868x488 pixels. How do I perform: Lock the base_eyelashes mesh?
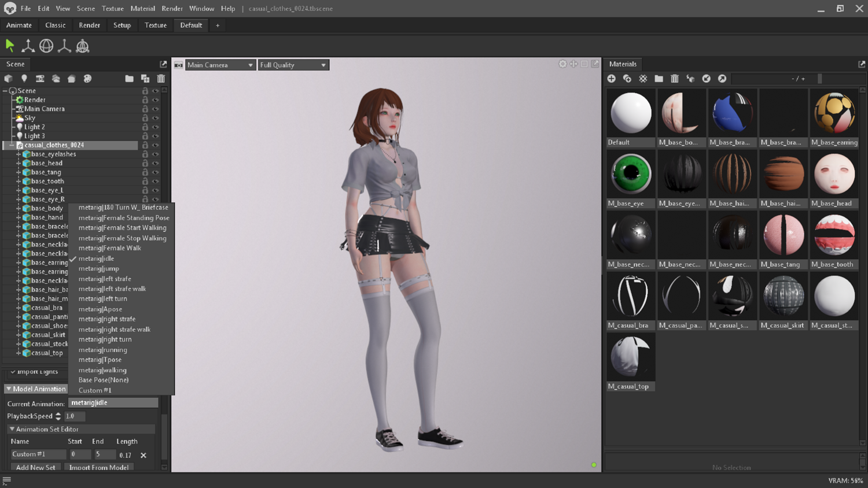(145, 154)
